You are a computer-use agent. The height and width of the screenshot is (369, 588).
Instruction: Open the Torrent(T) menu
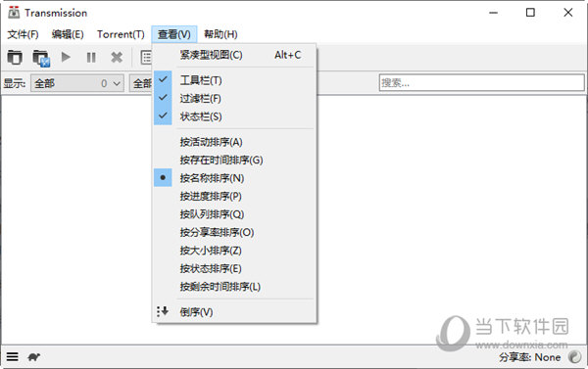(x=121, y=34)
